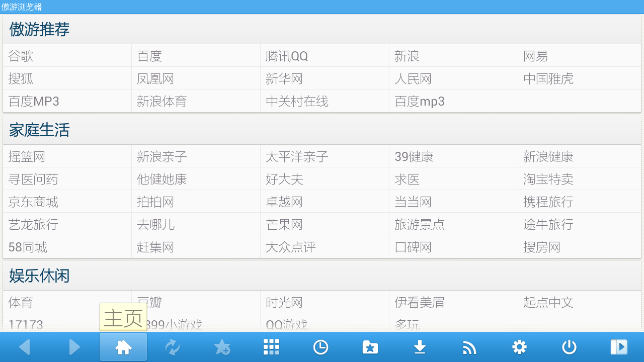644x362 pixels.
Task: Go to 网易
Action: (536, 56)
